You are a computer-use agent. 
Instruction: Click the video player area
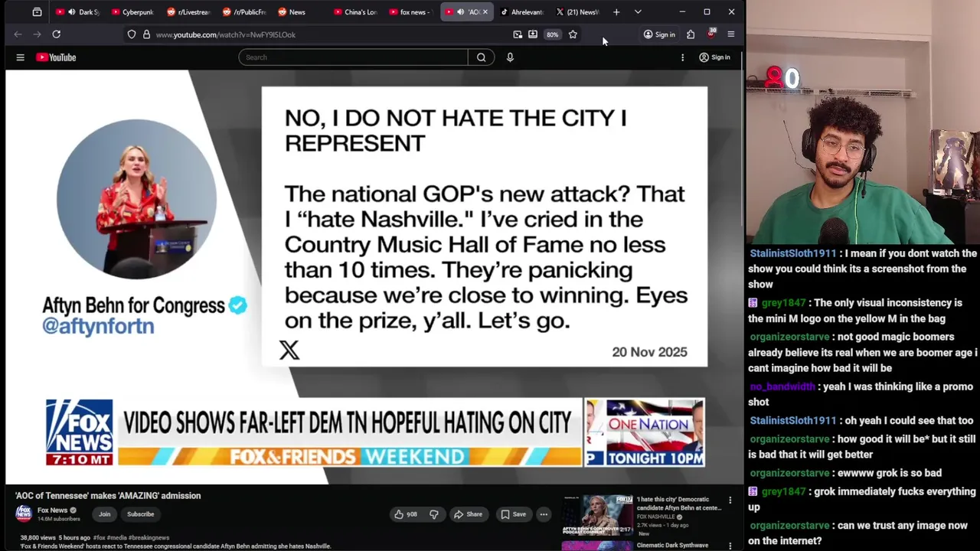pyautogui.click(x=374, y=277)
